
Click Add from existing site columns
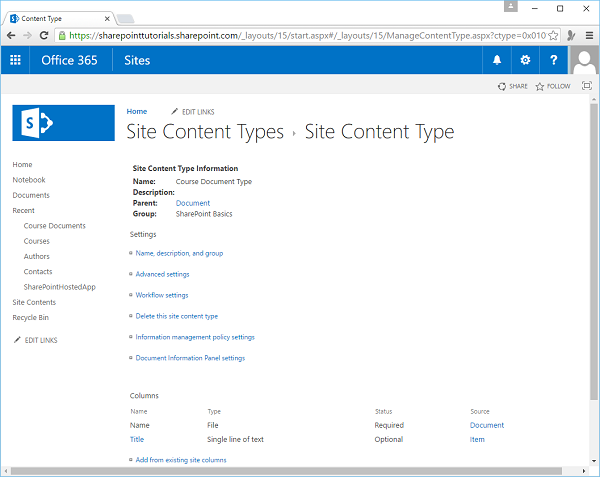pyautogui.click(x=180, y=460)
